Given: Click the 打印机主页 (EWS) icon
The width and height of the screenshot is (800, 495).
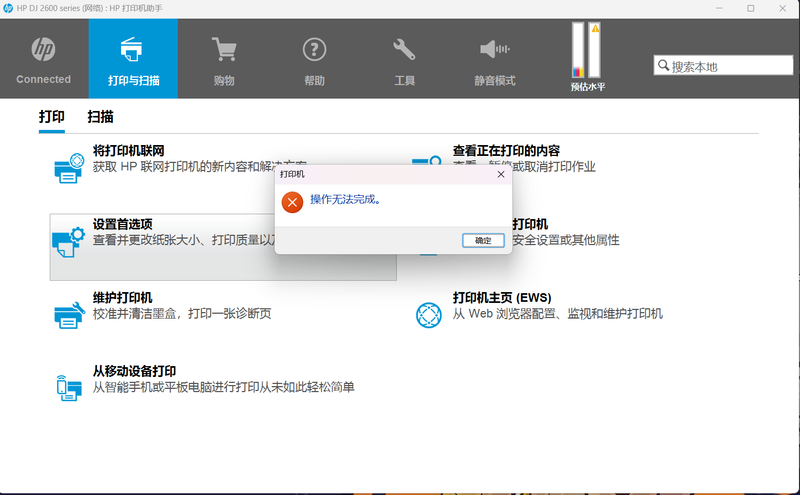Looking at the screenshot, I should (x=429, y=314).
